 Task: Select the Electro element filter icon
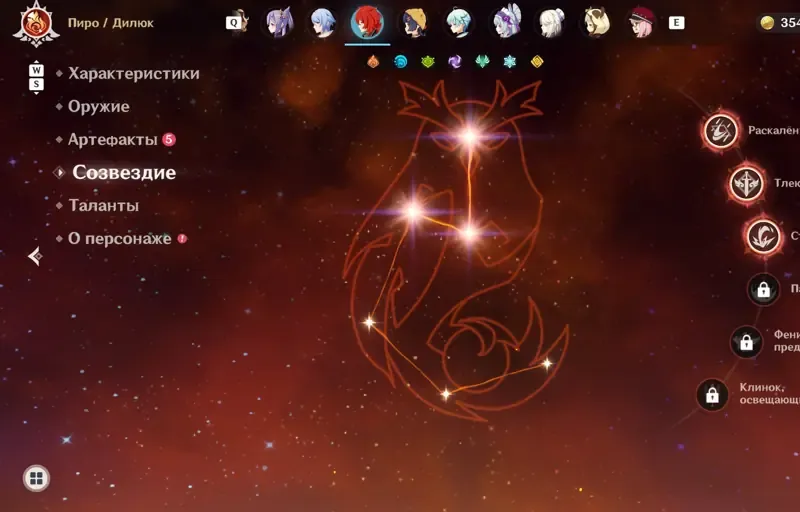tap(455, 62)
